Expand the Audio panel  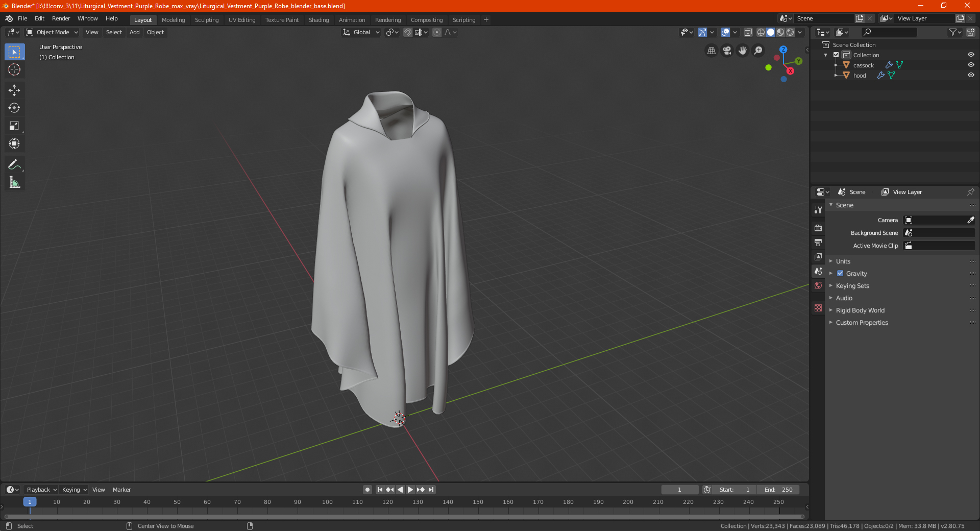(x=844, y=298)
